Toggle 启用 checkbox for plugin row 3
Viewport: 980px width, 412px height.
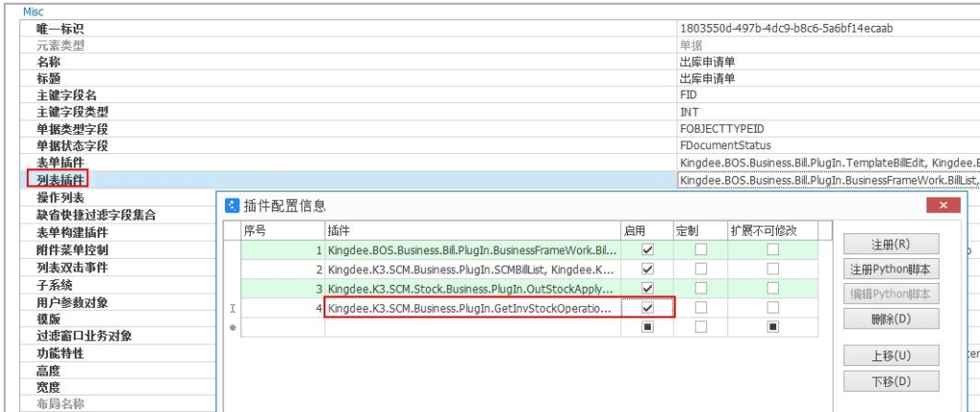point(648,289)
